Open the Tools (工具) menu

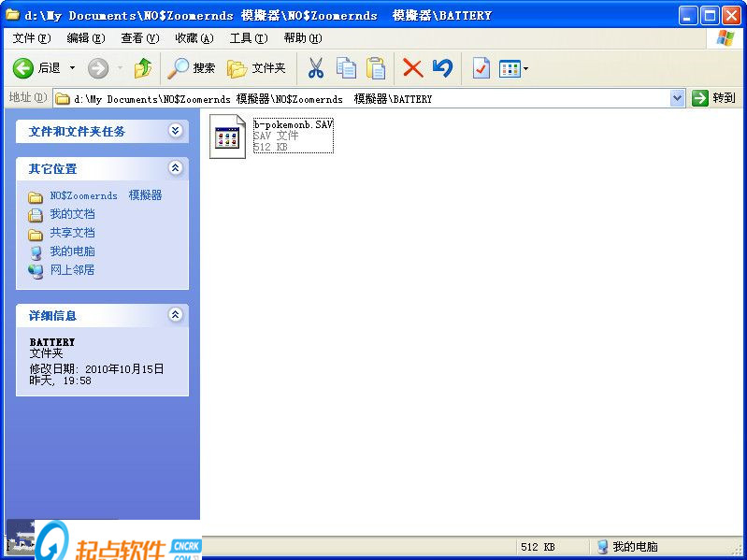coord(249,38)
